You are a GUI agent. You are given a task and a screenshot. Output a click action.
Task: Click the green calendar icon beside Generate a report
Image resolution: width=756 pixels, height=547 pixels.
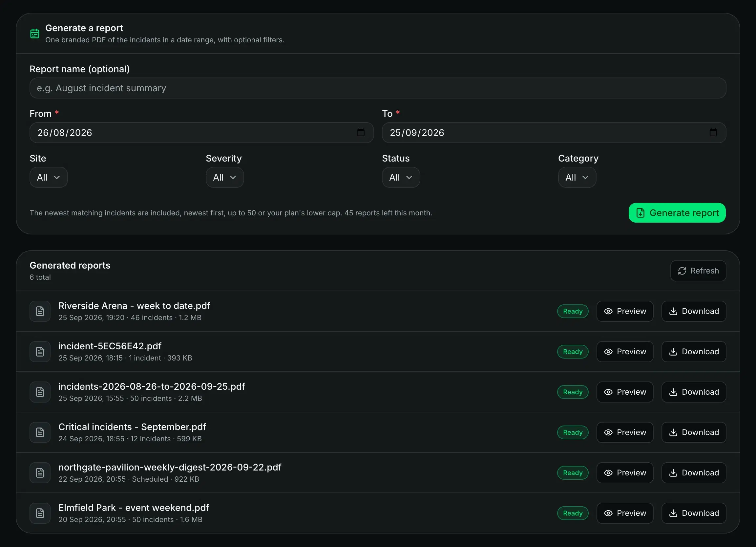[x=35, y=34]
